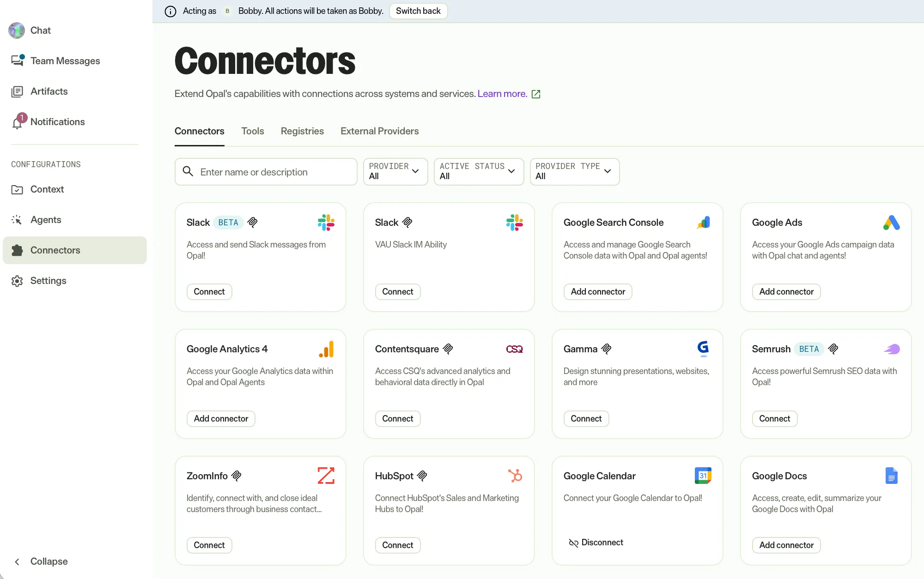924x579 pixels.
Task: Connect the VAU Slack IM Ability connector
Action: [398, 292]
